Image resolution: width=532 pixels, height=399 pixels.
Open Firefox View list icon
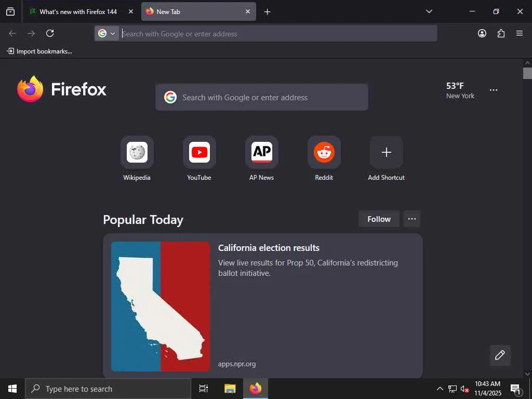[10, 11]
